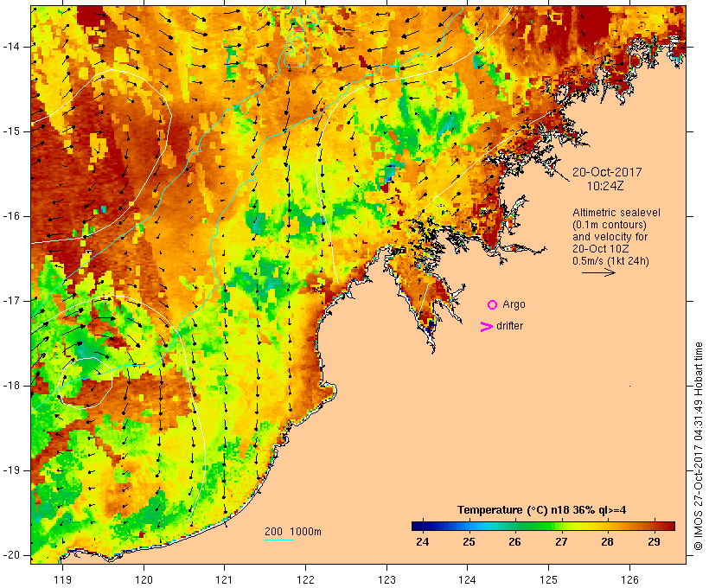The width and height of the screenshot is (709, 588).
Task: Click the longitude axis label '123'
Action: click(x=386, y=579)
